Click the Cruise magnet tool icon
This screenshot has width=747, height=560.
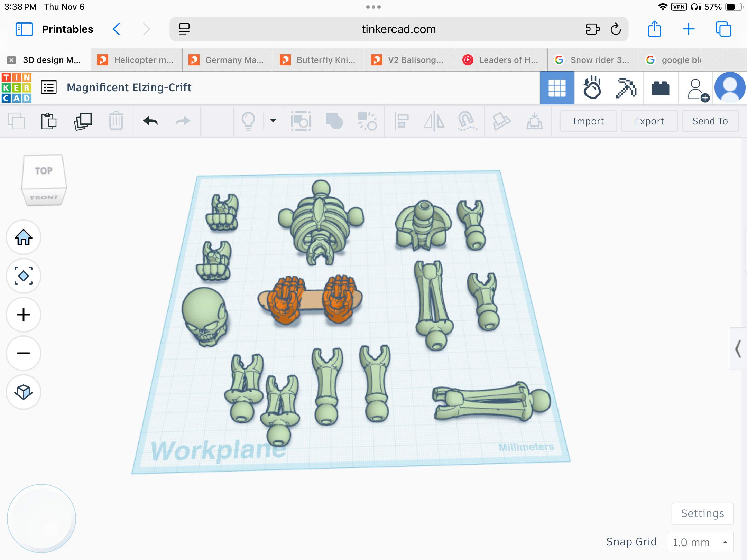pyautogui.click(x=467, y=121)
